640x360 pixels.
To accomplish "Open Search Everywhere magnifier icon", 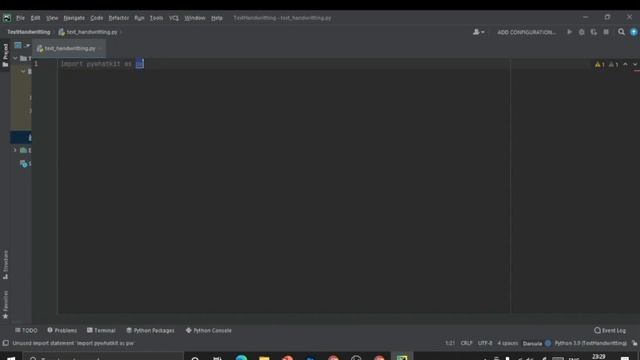I will click(x=621, y=32).
